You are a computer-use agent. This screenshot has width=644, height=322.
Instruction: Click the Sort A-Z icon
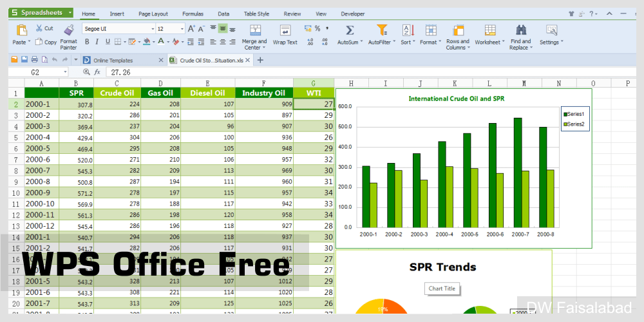pyautogui.click(x=408, y=30)
